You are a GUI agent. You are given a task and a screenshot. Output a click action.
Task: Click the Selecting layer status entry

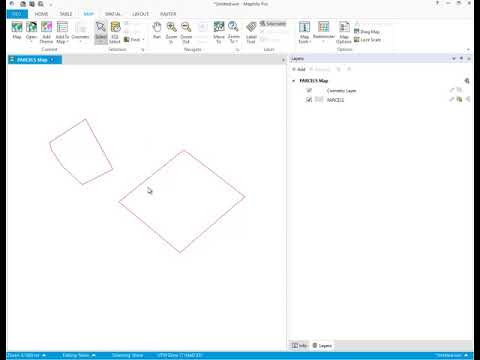pos(127,355)
